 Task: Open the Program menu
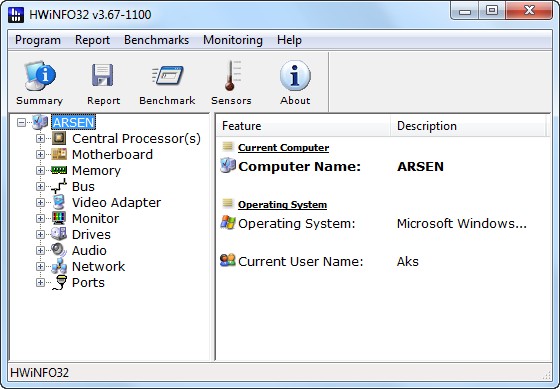(38, 40)
